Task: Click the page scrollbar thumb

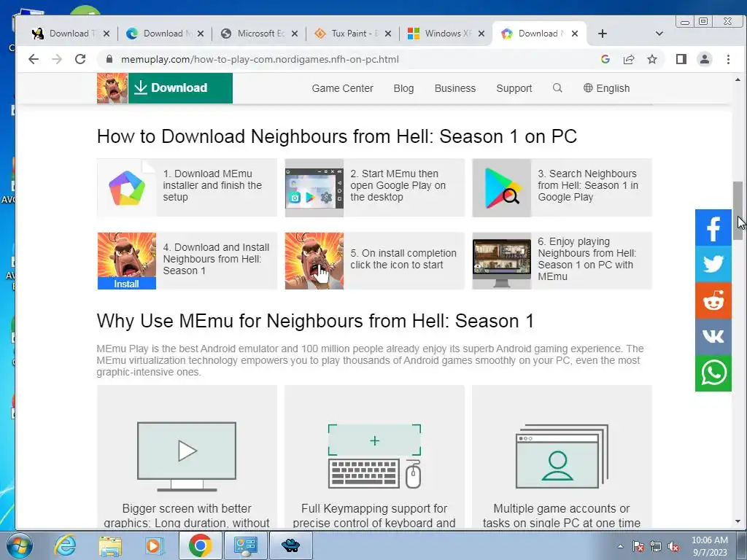Action: click(738, 210)
